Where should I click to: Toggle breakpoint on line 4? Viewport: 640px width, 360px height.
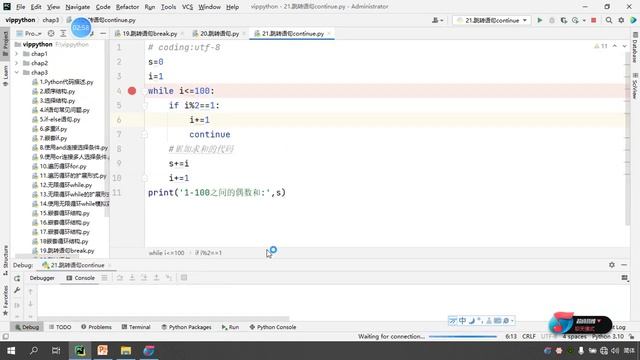click(x=132, y=91)
